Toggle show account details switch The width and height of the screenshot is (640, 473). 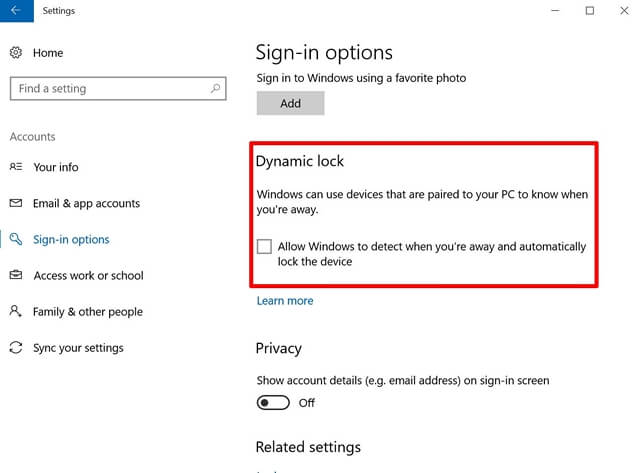(273, 402)
